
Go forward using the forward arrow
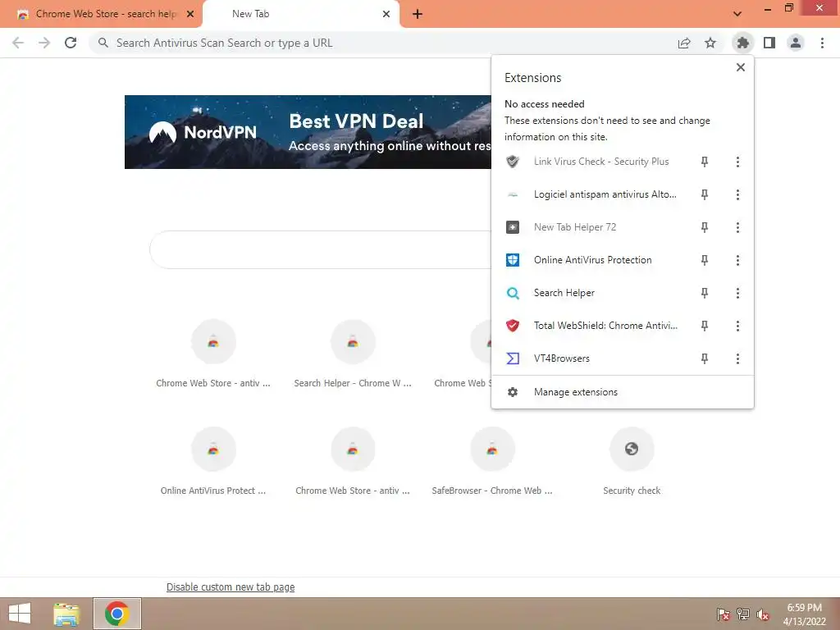(44, 43)
